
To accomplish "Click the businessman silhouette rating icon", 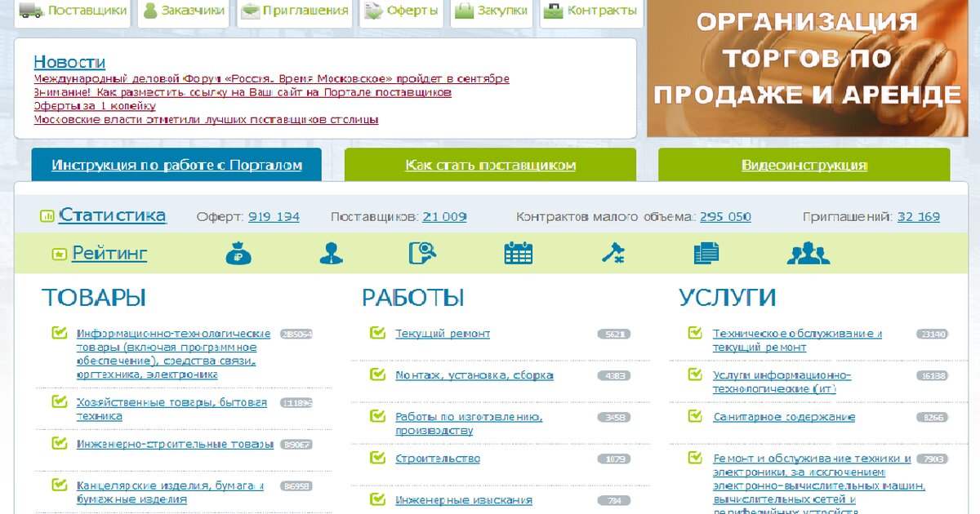I will (x=331, y=254).
